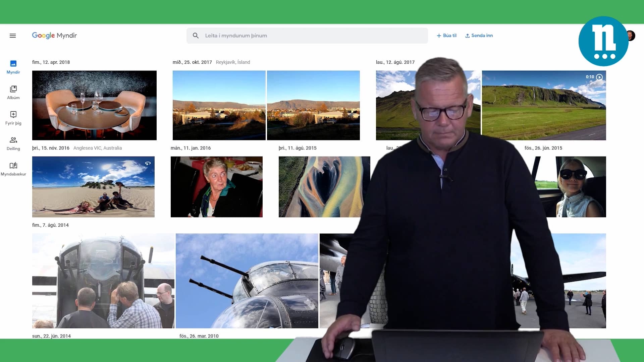Select the Myndir sidebar icon
The height and width of the screenshot is (362, 644).
[13, 67]
